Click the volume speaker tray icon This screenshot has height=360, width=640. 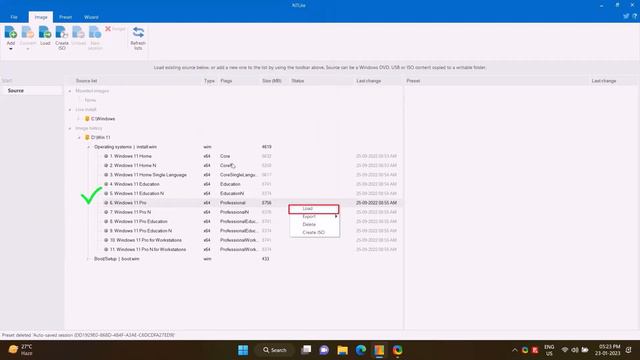(x=575, y=350)
